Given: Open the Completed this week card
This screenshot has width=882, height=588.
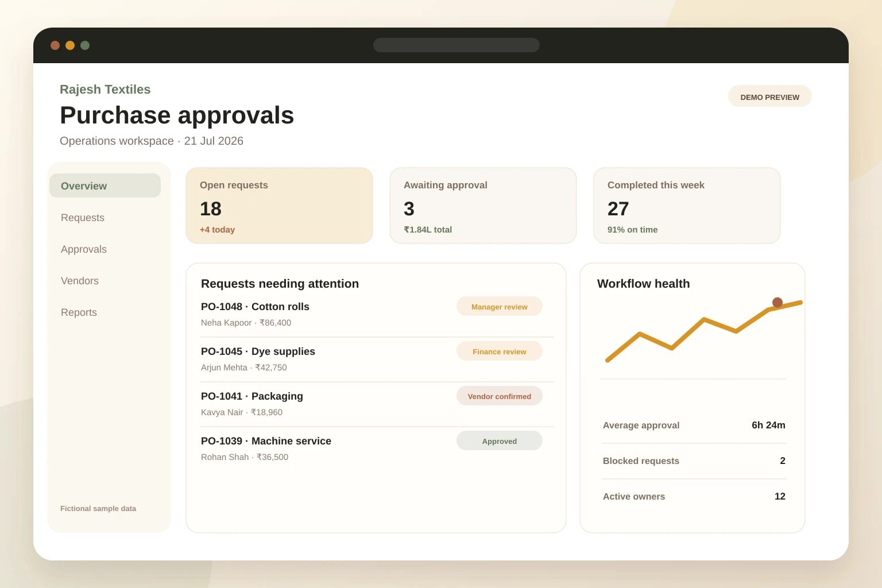Looking at the screenshot, I should coord(687,206).
